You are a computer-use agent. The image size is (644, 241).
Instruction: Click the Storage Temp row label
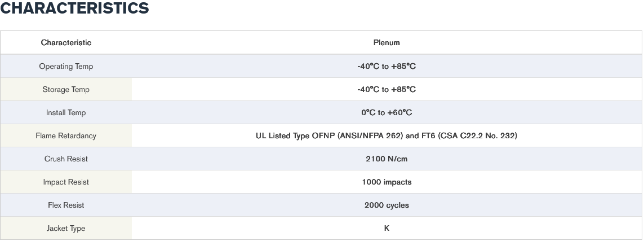(66, 89)
